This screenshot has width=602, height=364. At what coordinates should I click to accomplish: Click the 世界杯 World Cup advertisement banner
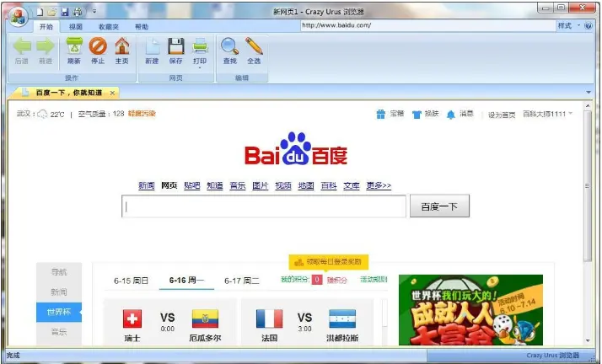click(x=470, y=310)
